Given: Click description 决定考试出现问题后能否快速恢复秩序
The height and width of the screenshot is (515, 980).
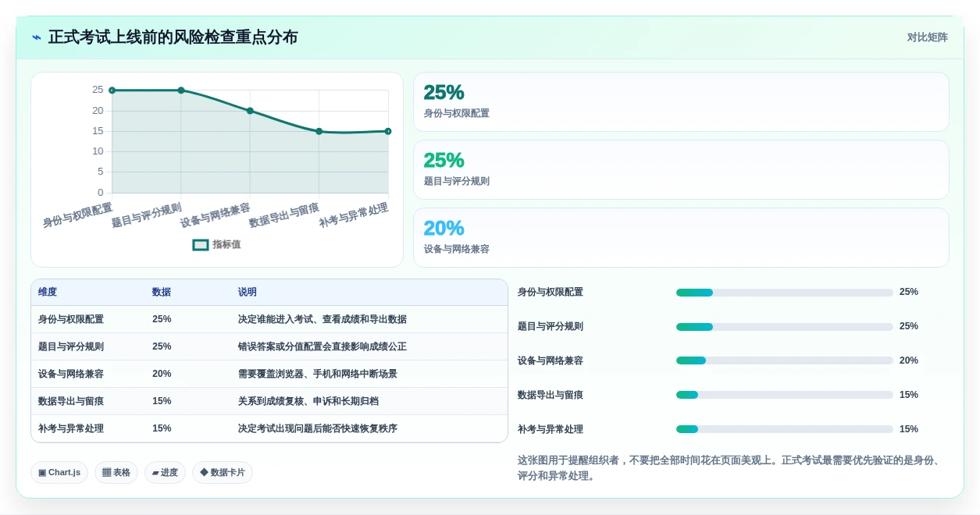Looking at the screenshot, I should click(318, 428).
